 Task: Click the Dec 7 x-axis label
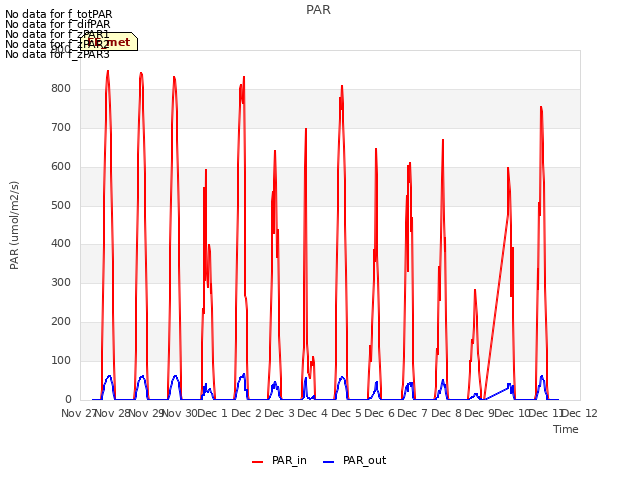[x=413, y=413]
